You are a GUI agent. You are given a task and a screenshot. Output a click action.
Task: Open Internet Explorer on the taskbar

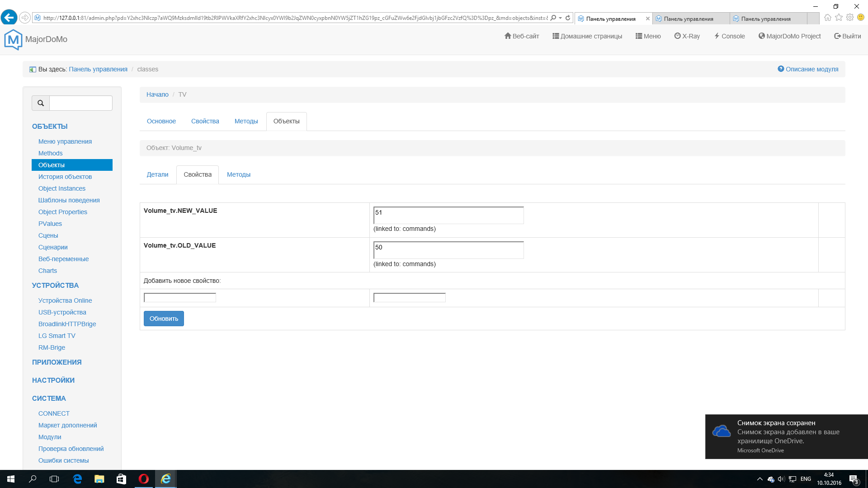coord(166,479)
